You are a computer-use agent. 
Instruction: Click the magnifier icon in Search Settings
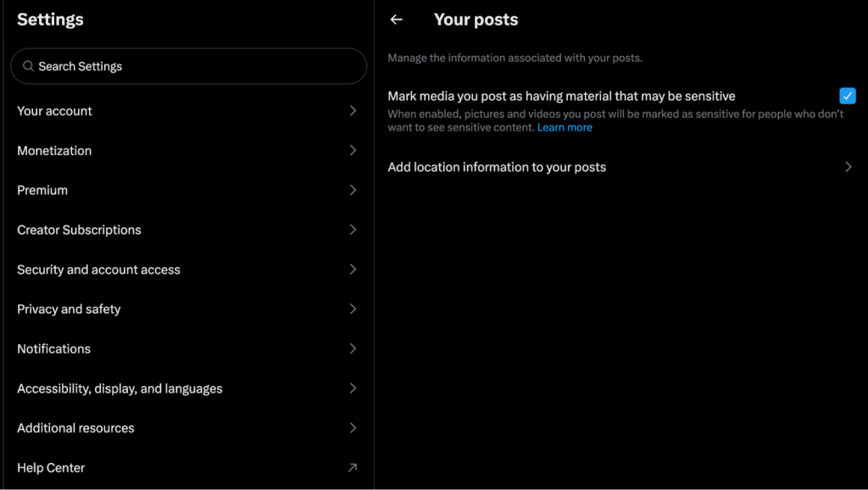(x=29, y=66)
